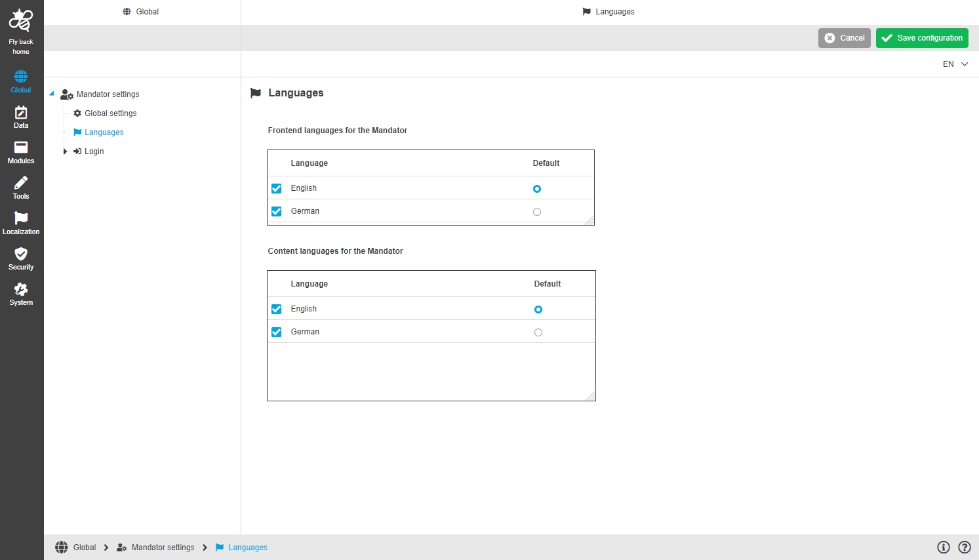Click Save configuration button
The width and height of the screenshot is (979, 560).
pyautogui.click(x=921, y=38)
